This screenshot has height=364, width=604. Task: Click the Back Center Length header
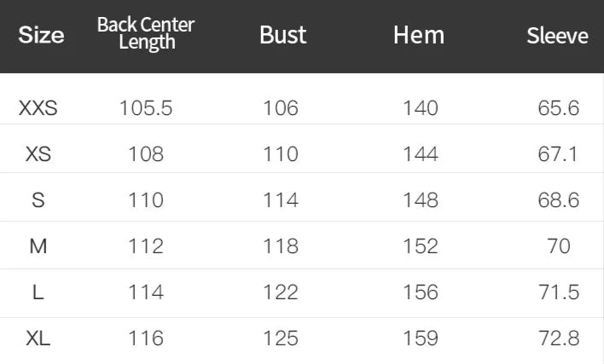146,34
